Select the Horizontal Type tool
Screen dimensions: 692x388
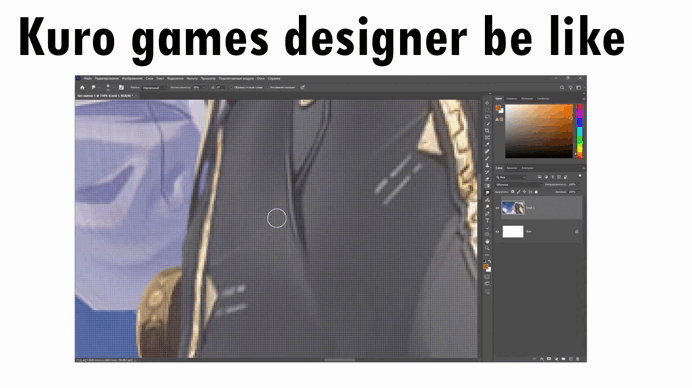(x=487, y=220)
